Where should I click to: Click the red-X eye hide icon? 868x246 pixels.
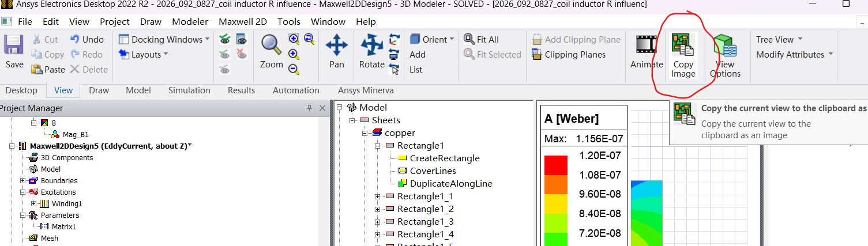[242, 55]
